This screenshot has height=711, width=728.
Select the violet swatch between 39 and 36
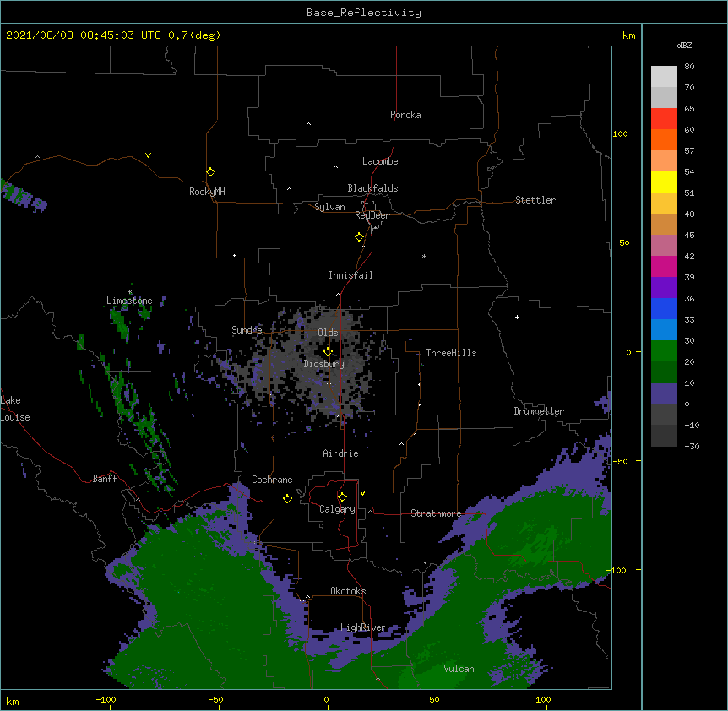coord(664,288)
